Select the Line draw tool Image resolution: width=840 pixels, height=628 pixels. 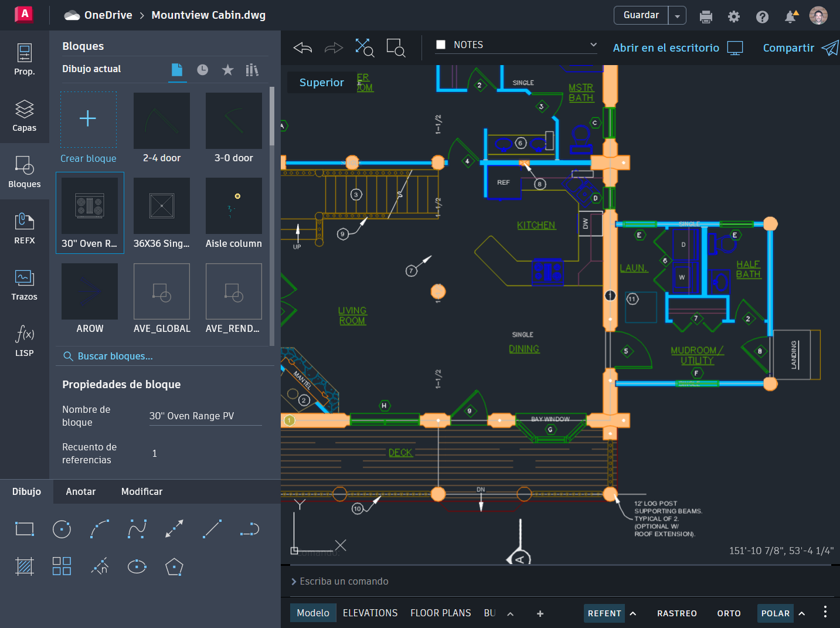pyautogui.click(x=212, y=529)
